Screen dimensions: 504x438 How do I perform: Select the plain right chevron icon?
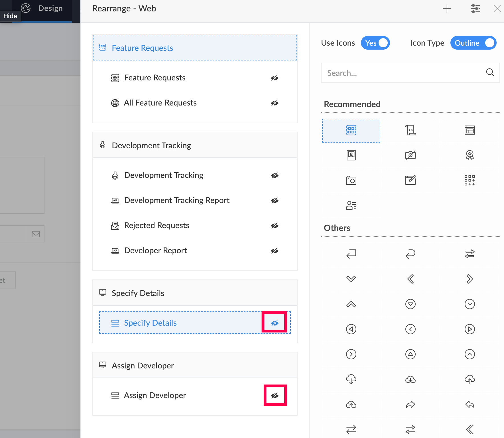pyautogui.click(x=470, y=279)
